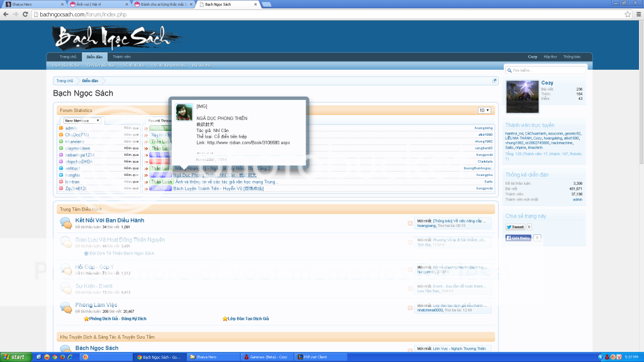Open the New Members dropdown
Image resolution: width=644 pixels, height=362 pixels.
click(x=82, y=119)
